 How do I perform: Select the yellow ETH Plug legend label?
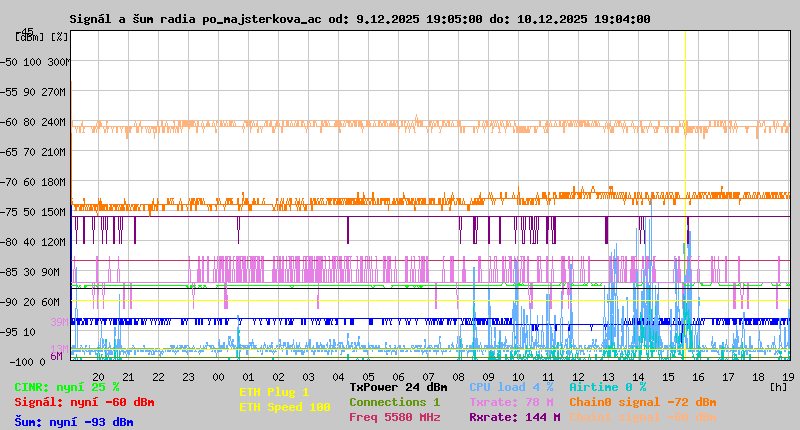click(274, 392)
